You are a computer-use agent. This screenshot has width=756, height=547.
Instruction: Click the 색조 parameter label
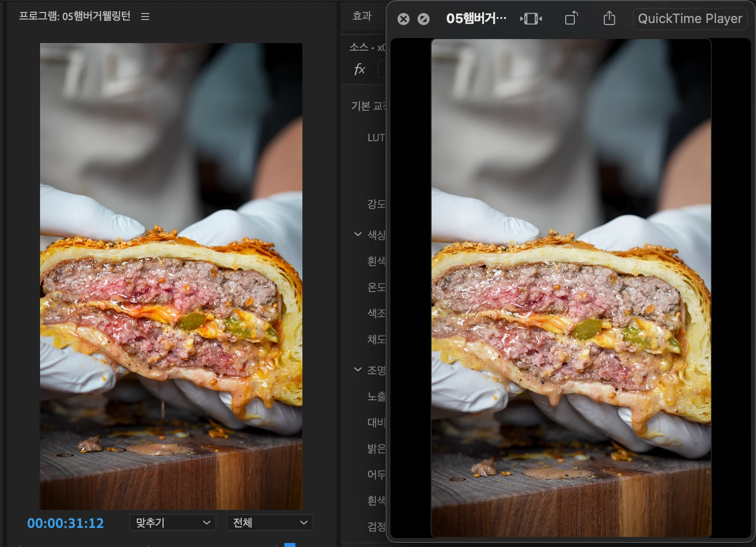(376, 313)
